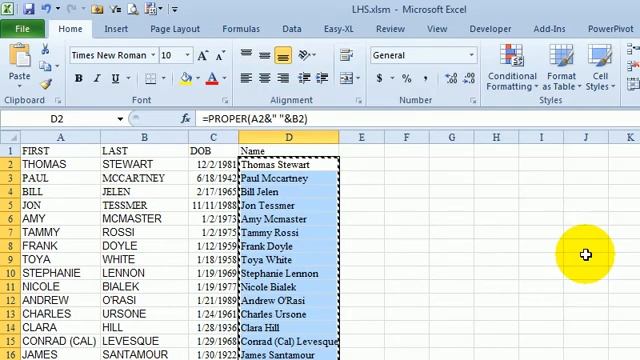Click the Undo icon in quick access toolbar
This screenshot has height=360, width=640.
(46, 9)
